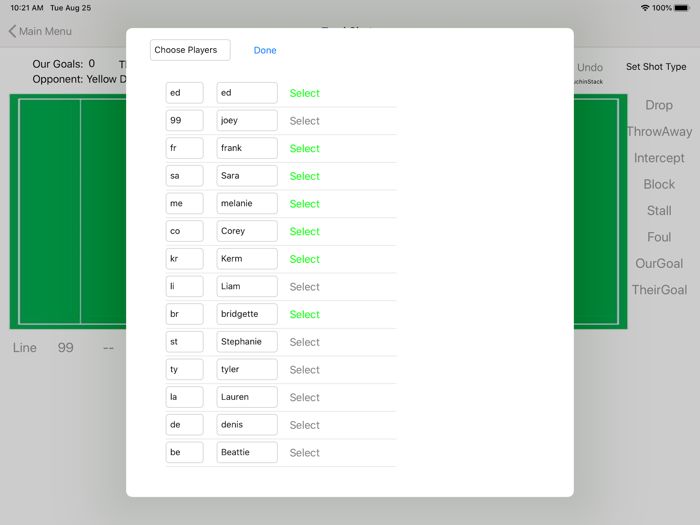700x525 pixels.
Task: Select player denis for the line
Action: [x=304, y=425]
